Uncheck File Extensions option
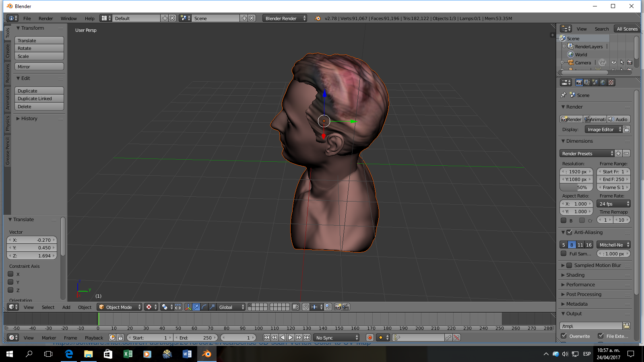This screenshot has height=362, width=644. [601, 335]
